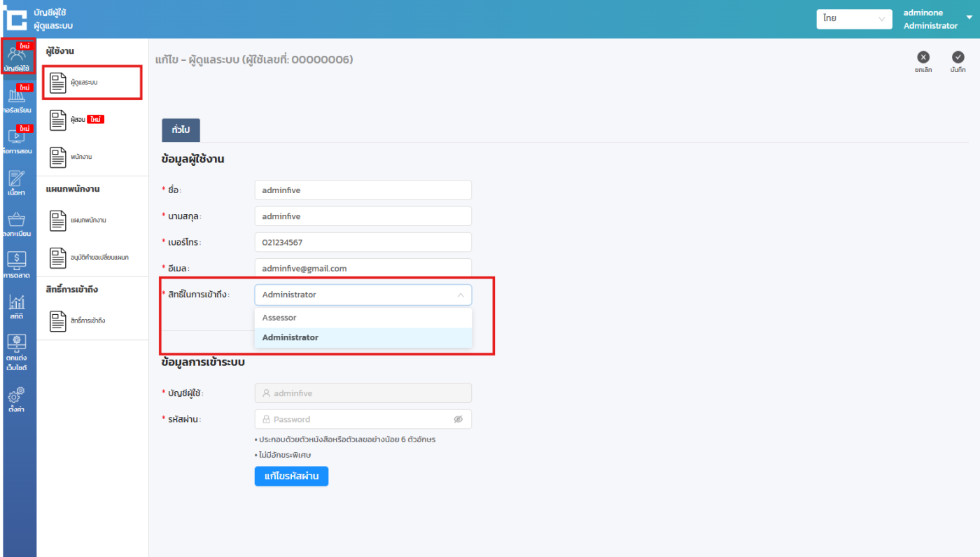The width and height of the screenshot is (980, 557).
Task: Open ผู้สอน instructors in the side menu
Action: [78, 120]
